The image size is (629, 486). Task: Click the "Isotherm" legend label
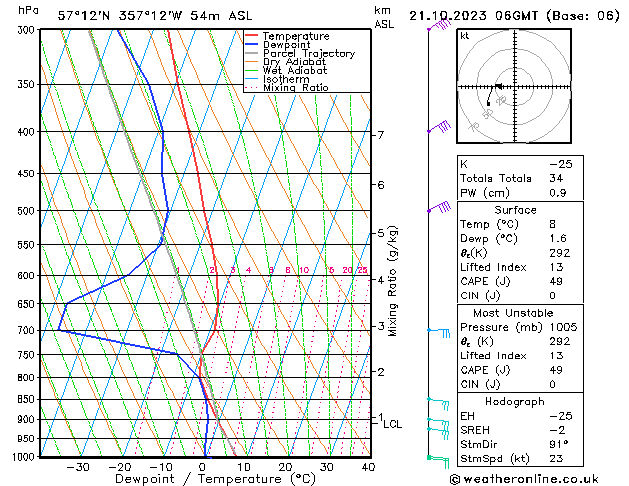point(286,79)
